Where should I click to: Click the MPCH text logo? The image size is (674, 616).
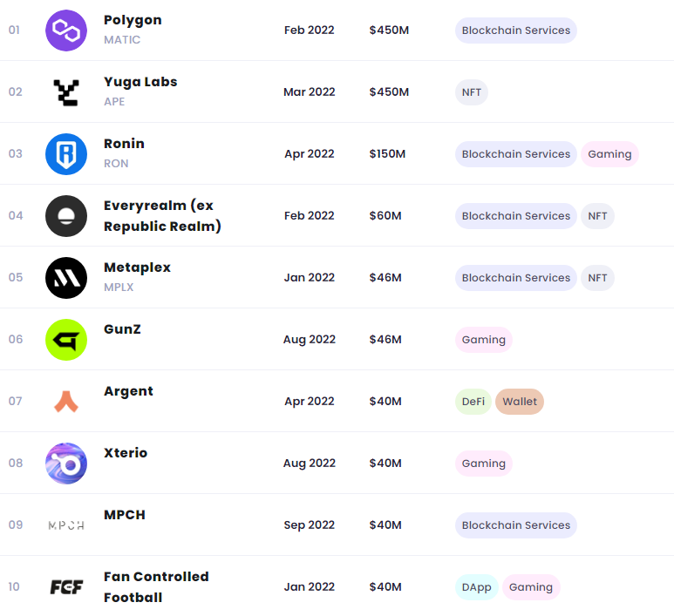click(66, 525)
